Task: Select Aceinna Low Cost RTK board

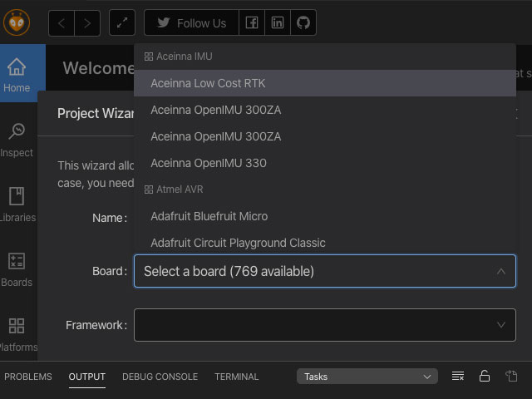Action: point(208,83)
